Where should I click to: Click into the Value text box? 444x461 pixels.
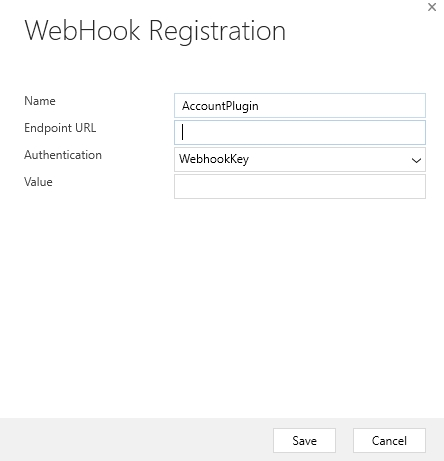coord(300,186)
